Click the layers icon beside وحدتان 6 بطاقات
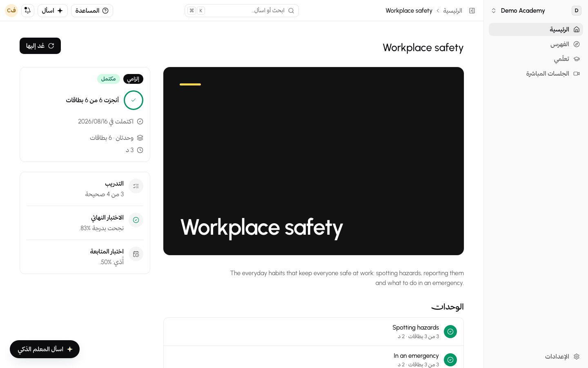Screen dimensions: 588x368 140,138
